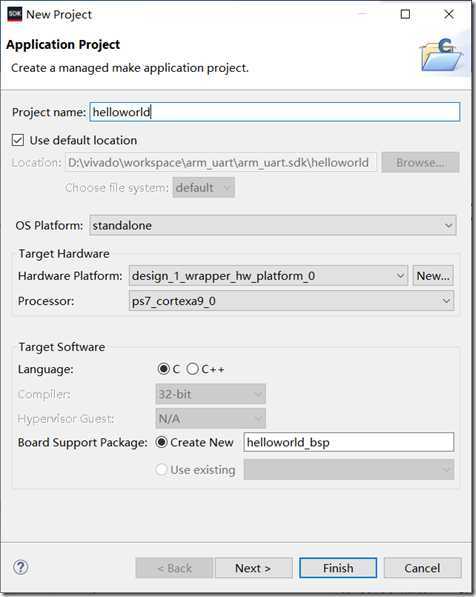This screenshot has height=597, width=476.
Task: Open the 32-bit Compiler dropdown
Action: pyautogui.click(x=211, y=394)
